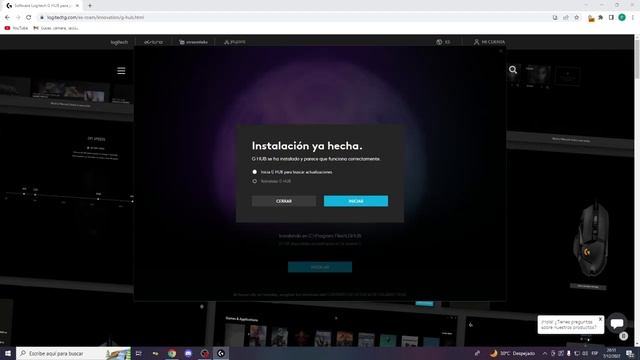Select the 'Reinstalar G HUB' radio option
Viewport: 640px width, 360px height.
(272, 181)
